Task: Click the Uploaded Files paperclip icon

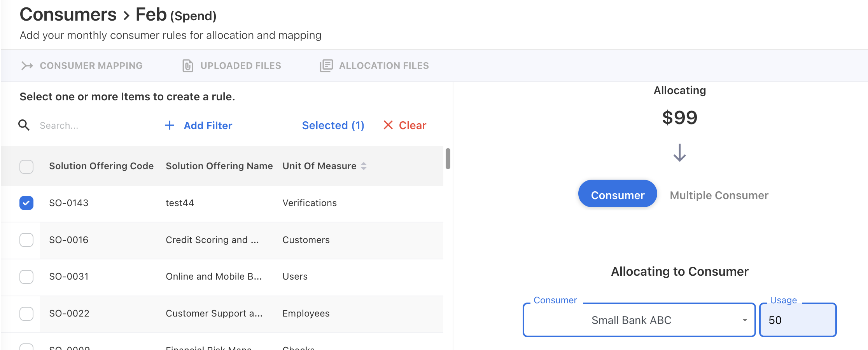Action: coord(188,66)
